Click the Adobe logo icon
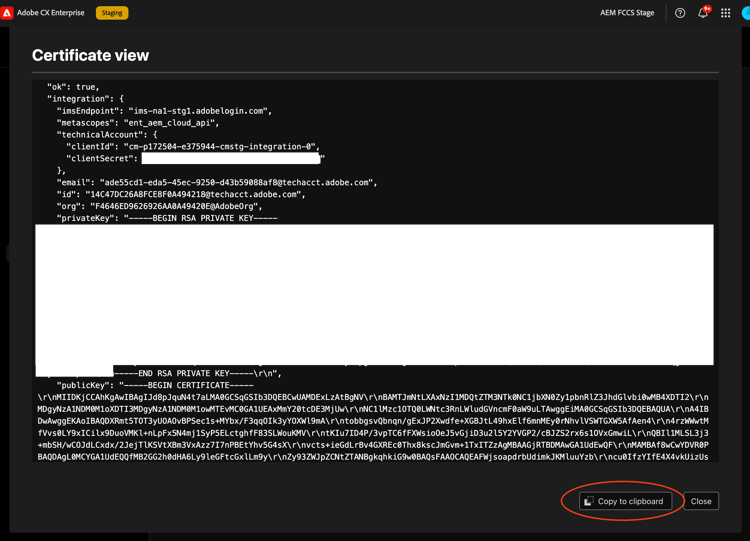The image size is (750, 541). (x=6, y=13)
